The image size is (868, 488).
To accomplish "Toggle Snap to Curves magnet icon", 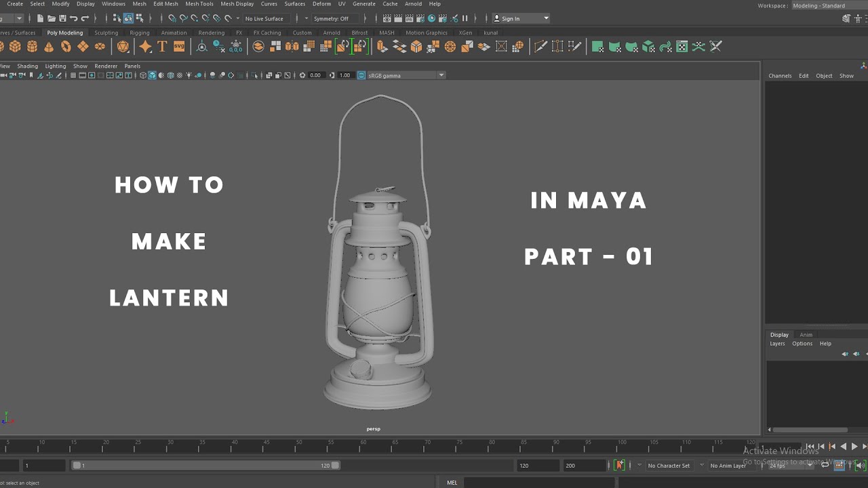I will point(183,18).
